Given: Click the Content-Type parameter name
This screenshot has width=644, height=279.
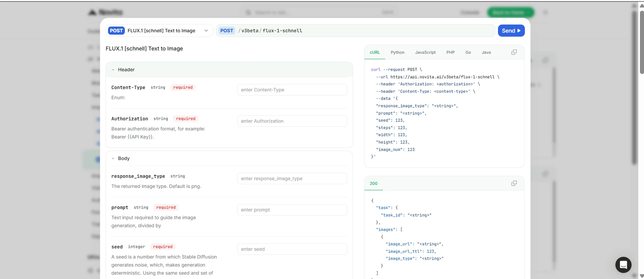Looking at the screenshot, I should point(128,87).
